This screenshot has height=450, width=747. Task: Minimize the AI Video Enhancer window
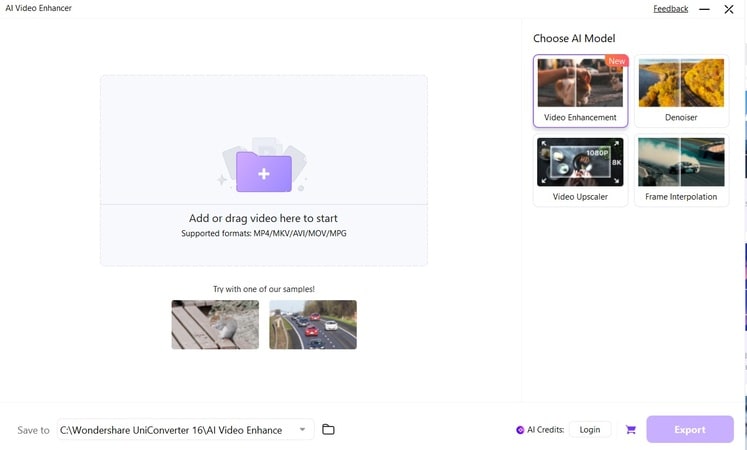pos(705,9)
